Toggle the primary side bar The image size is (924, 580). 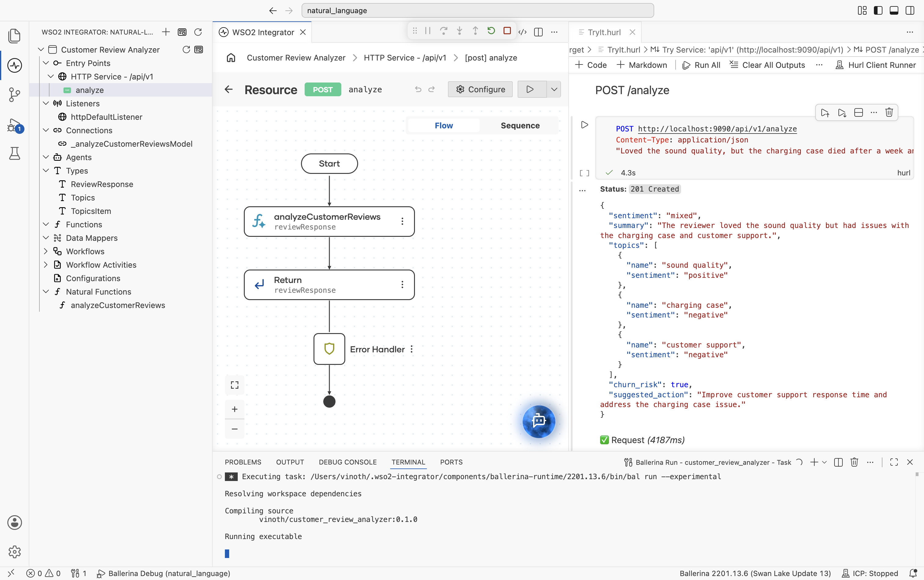(878, 10)
